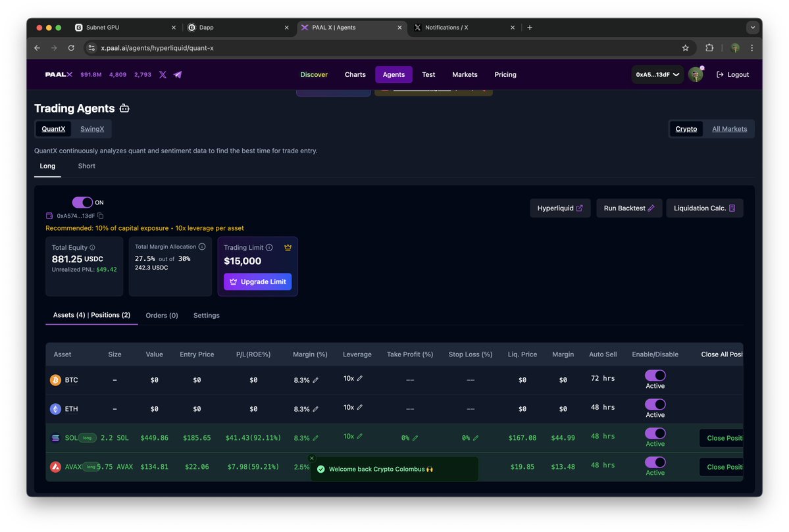Close the AVAX position
This screenshot has width=789, height=532.
click(721, 467)
